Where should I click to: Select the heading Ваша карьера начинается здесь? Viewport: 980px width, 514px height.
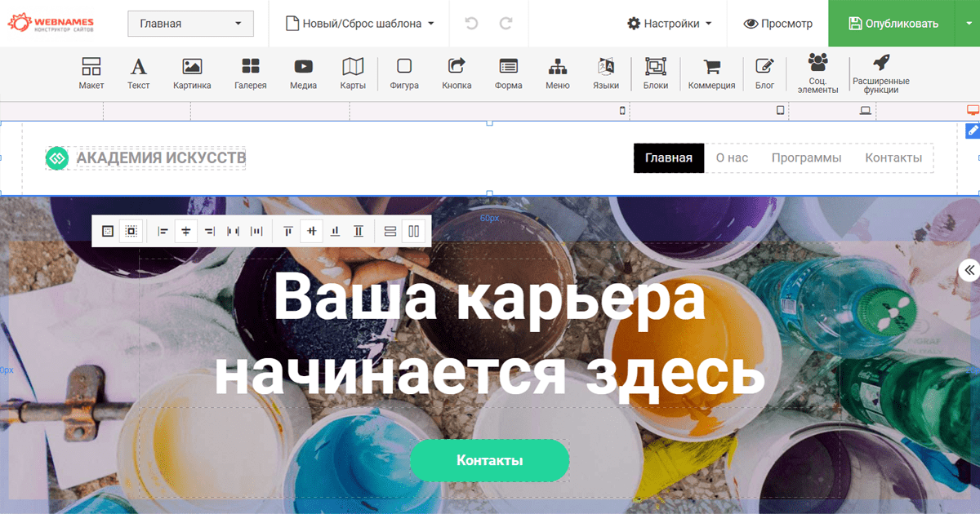tap(490, 335)
